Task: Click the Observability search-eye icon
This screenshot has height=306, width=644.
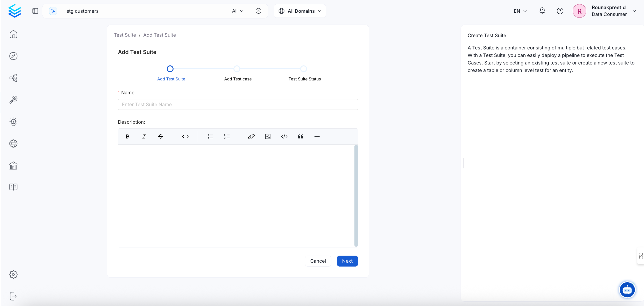Action: click(x=13, y=99)
